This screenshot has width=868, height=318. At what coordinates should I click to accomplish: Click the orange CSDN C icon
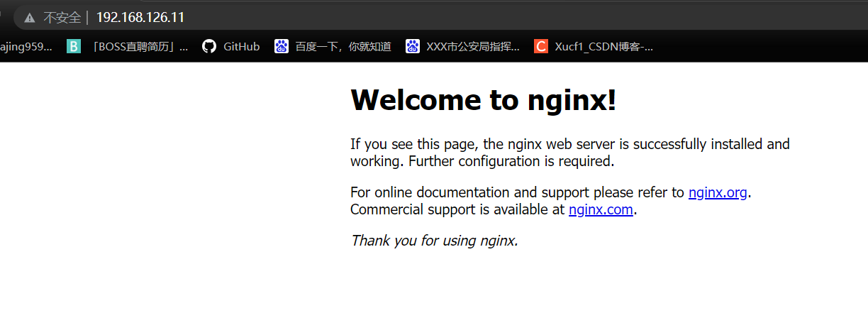click(x=541, y=47)
